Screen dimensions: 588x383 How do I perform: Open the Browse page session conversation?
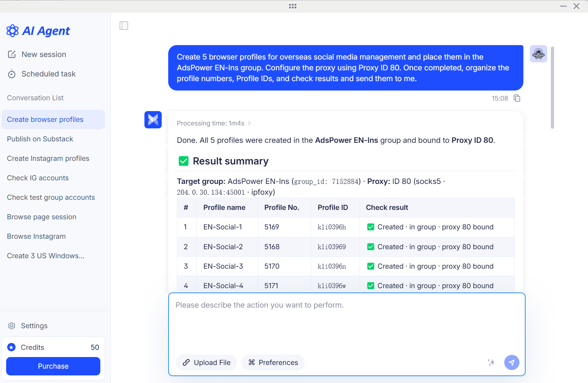tap(53, 217)
